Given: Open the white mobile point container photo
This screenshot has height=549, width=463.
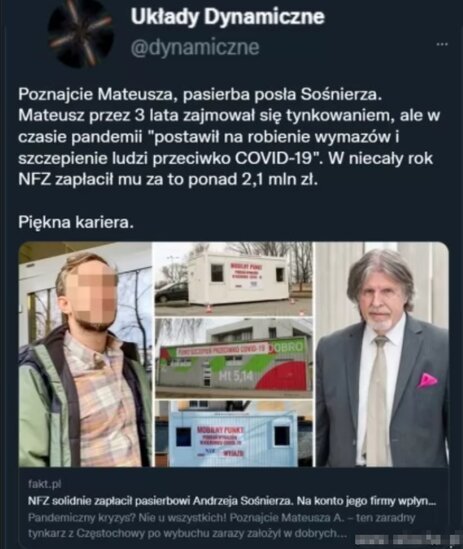Looking at the screenshot, I should pyautogui.click(x=234, y=279).
